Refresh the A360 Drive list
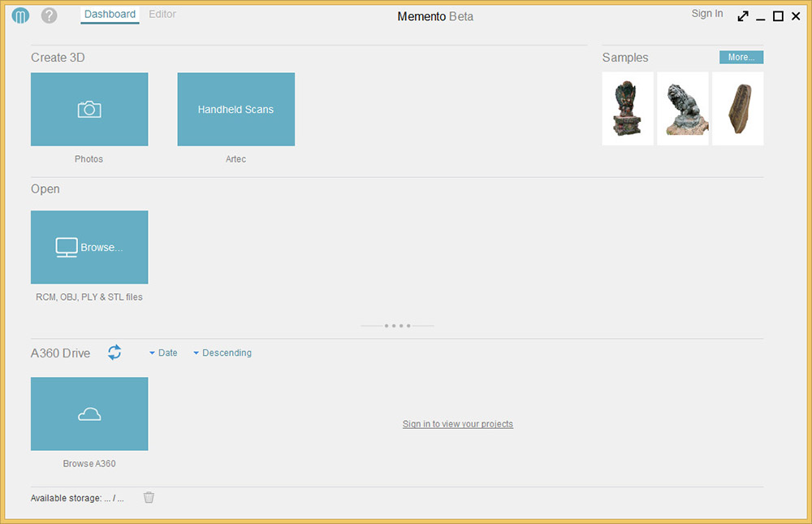The image size is (812, 524). pos(114,353)
